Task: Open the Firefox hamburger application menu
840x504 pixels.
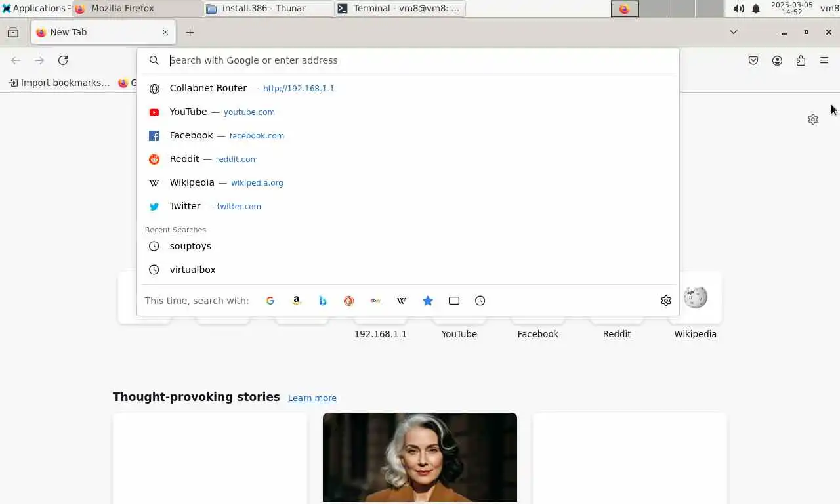Action: click(824, 60)
